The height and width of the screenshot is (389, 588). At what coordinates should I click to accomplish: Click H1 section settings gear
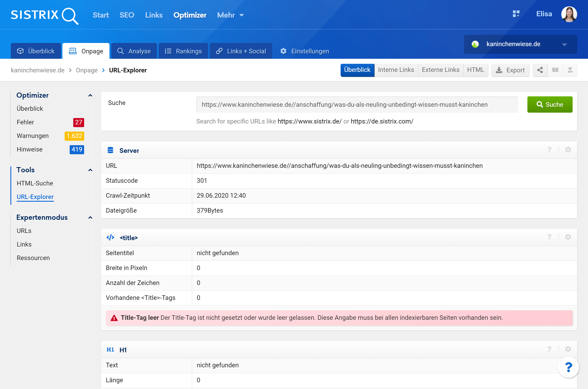pyautogui.click(x=568, y=349)
